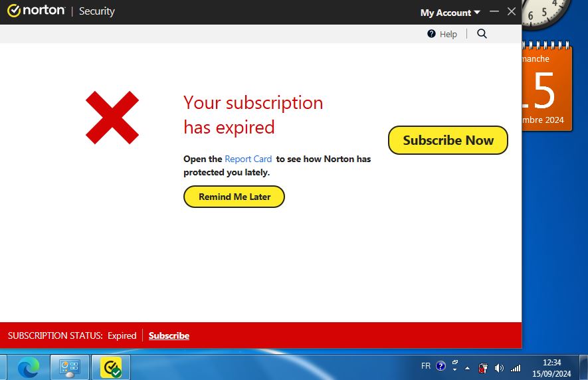Image resolution: width=588 pixels, height=380 pixels.
Task: Click the 'Your subscription has expired' heading
Action: [x=253, y=115]
